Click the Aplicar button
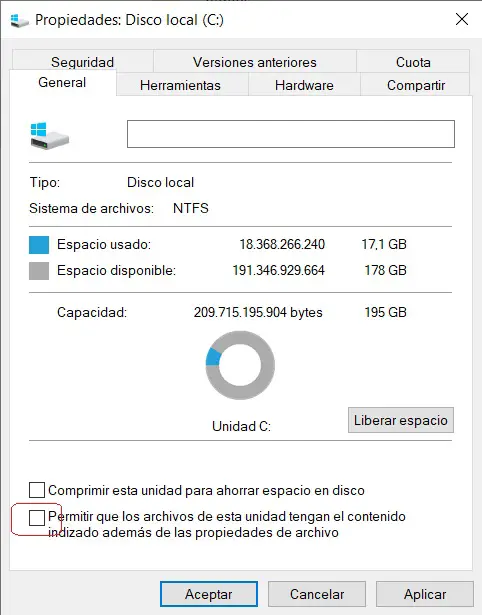 425,594
